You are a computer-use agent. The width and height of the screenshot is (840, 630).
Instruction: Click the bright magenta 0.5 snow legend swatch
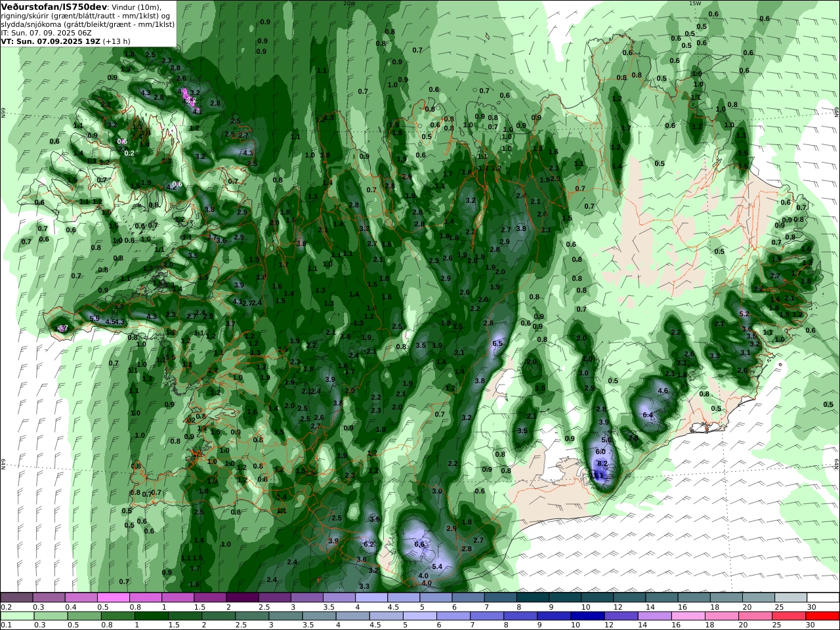pos(114,597)
